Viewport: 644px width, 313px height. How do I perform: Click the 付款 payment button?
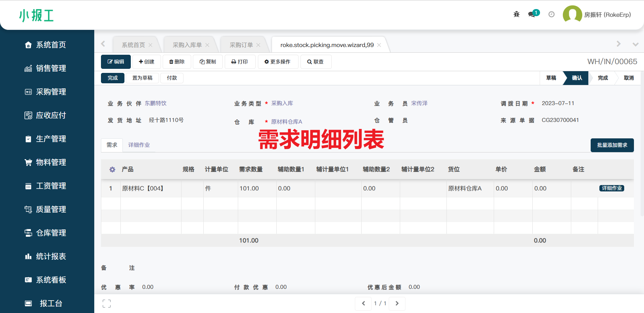point(172,78)
